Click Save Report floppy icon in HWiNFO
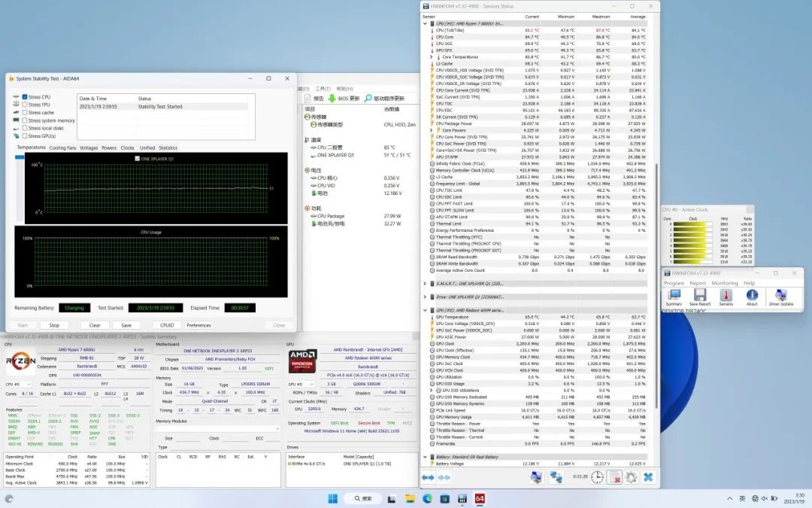 coord(700,295)
